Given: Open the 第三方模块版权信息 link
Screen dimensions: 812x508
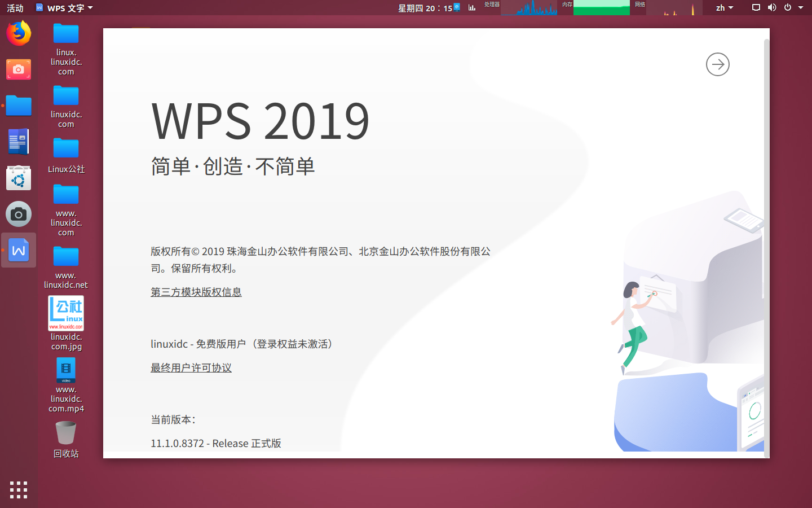Looking at the screenshot, I should [196, 292].
